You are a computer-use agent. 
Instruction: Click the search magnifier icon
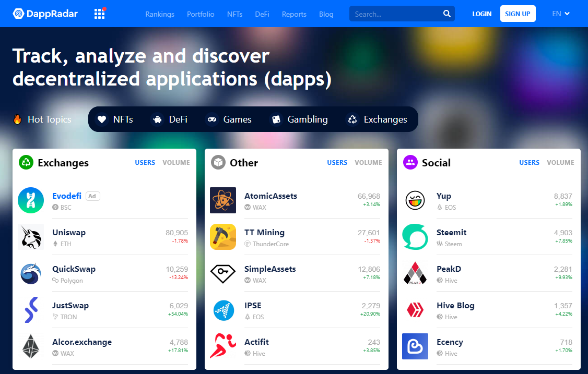point(446,14)
